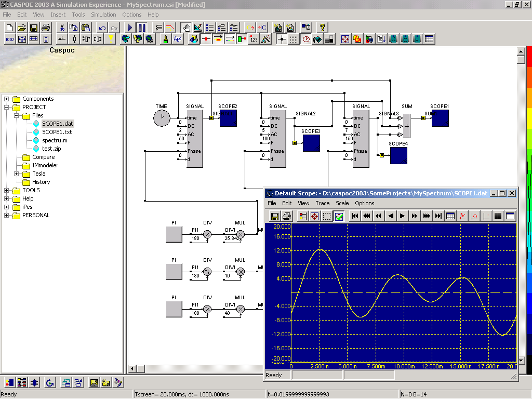The image size is (532, 399).
Task: Click the paint bucket fill icon
Action: tap(317, 39)
